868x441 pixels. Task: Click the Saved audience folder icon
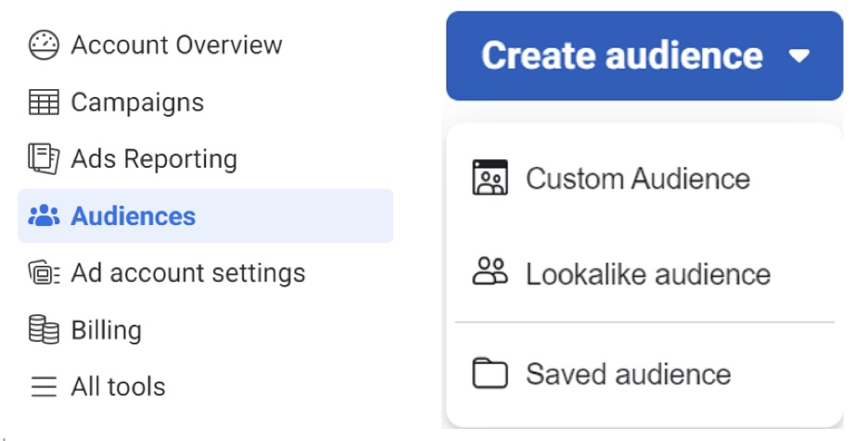(490, 373)
